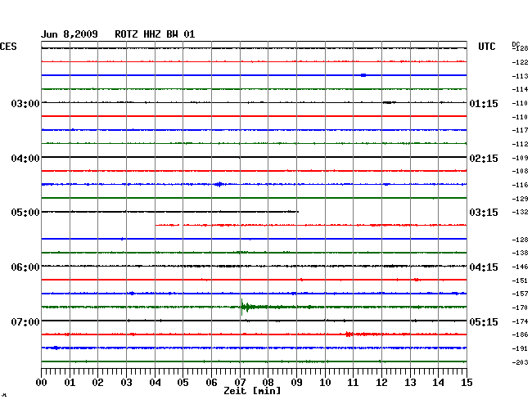Click minute 11 on the time axis

pos(353,383)
